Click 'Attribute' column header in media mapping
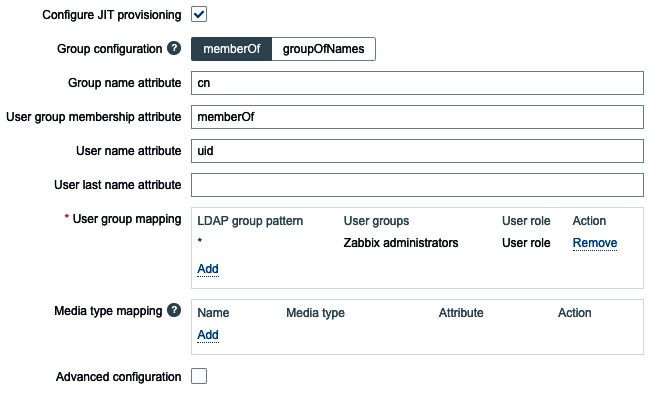This screenshot has height=395, width=652. point(461,313)
